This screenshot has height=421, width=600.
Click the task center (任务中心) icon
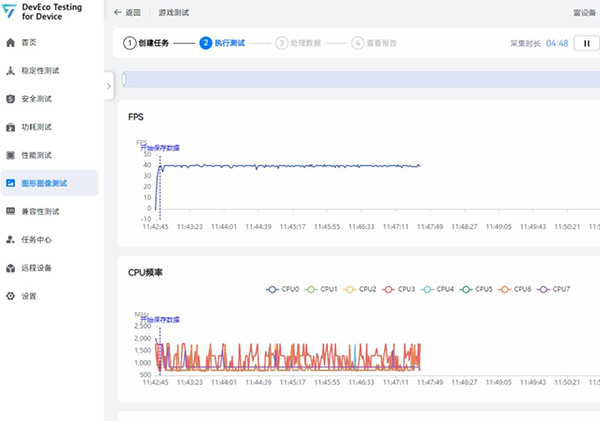tap(10, 240)
